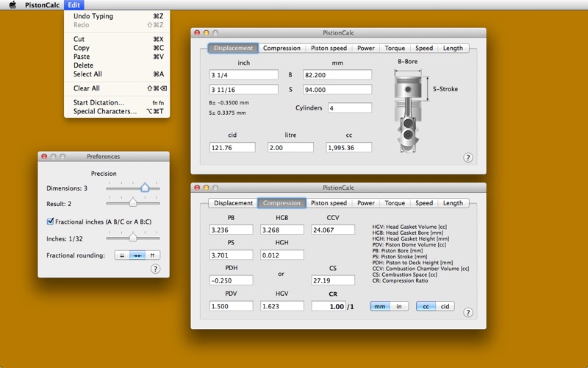Select Copy in the Edit menu
This screenshot has width=588, height=368.
pos(117,48)
